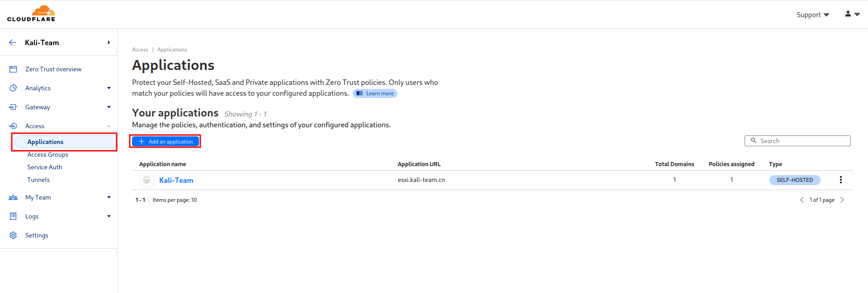Click the Applications page heading
Screen dimensions: 868x293
(x=173, y=65)
